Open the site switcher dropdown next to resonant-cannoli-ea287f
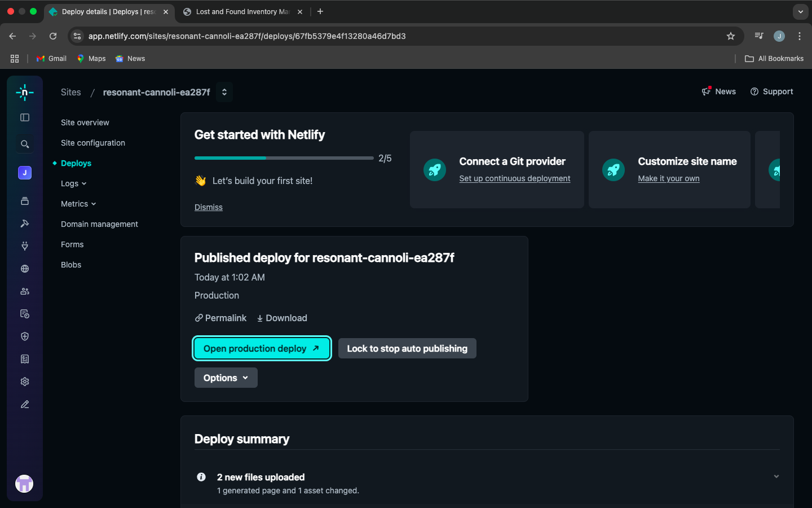 click(224, 92)
